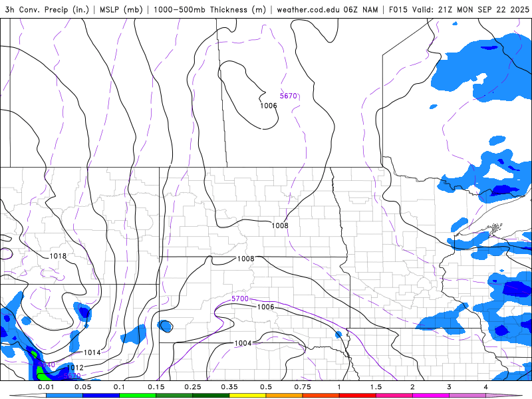Click the 0.01 legend value

[x=46, y=387]
